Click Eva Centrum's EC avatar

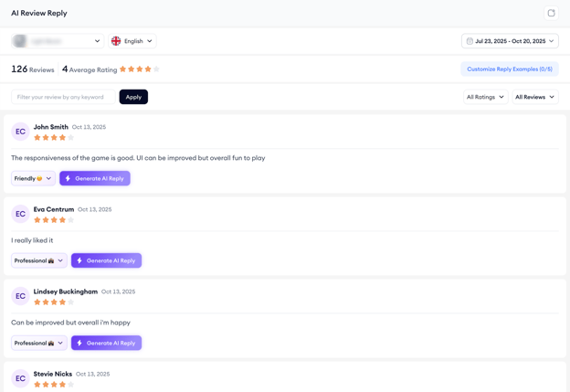point(20,214)
